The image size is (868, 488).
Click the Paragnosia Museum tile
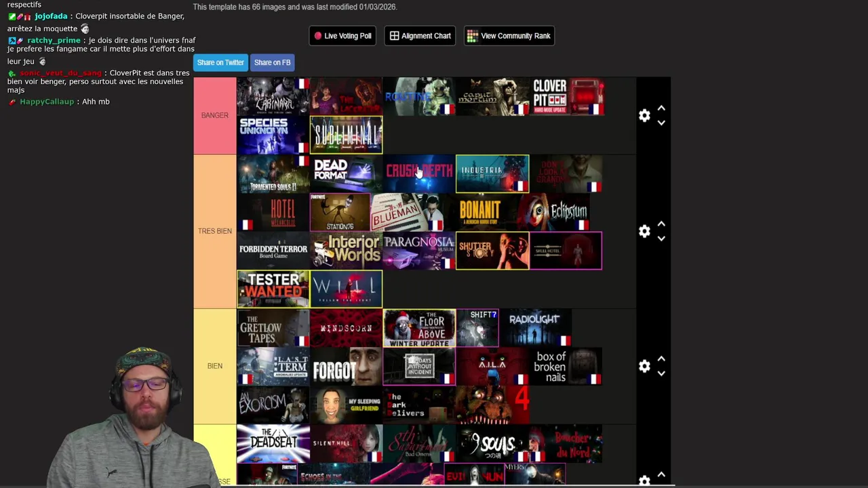(419, 251)
